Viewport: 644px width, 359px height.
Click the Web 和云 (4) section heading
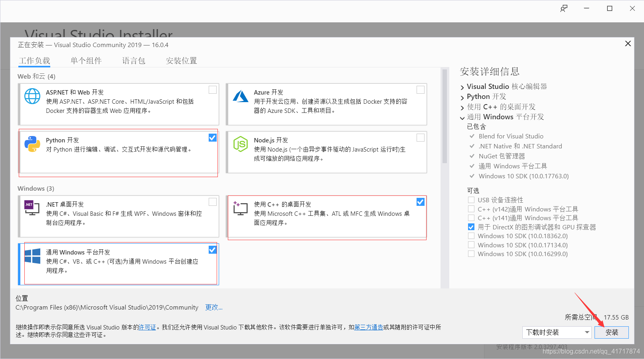36,76
